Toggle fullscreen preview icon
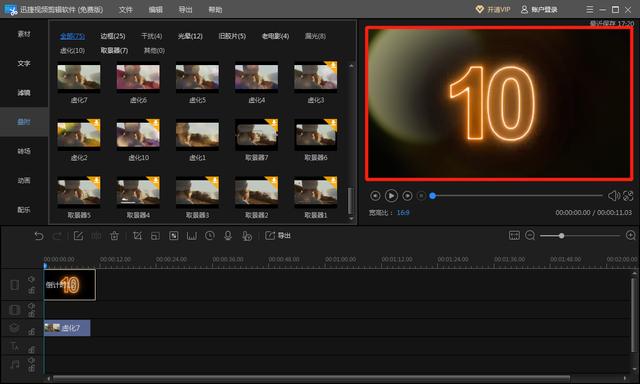Viewport: 640px width, 384px height. (x=628, y=196)
